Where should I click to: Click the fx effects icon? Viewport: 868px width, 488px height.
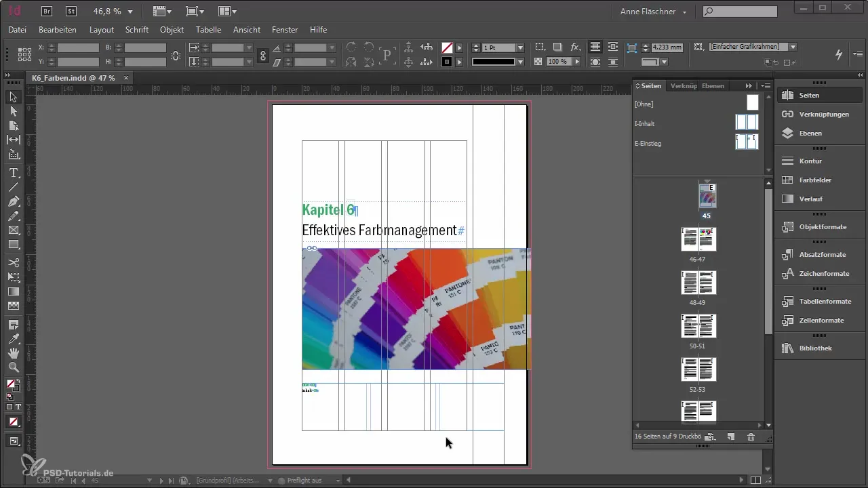[x=574, y=47]
